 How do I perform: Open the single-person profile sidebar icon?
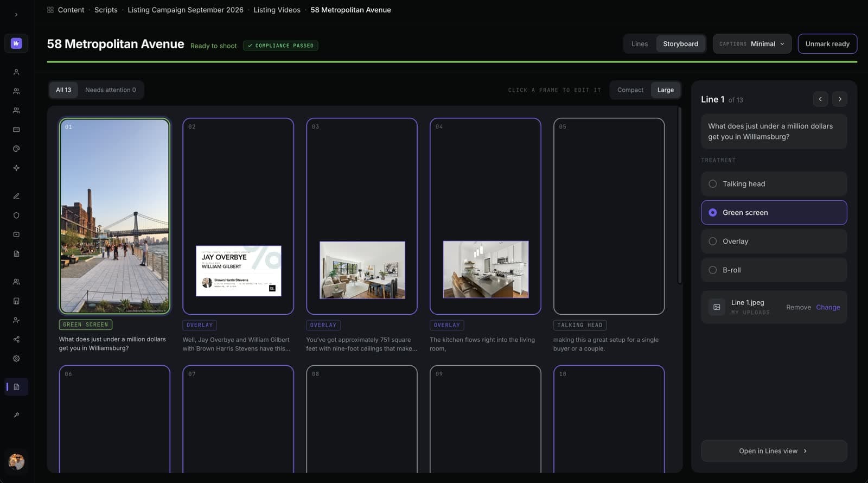[16, 72]
